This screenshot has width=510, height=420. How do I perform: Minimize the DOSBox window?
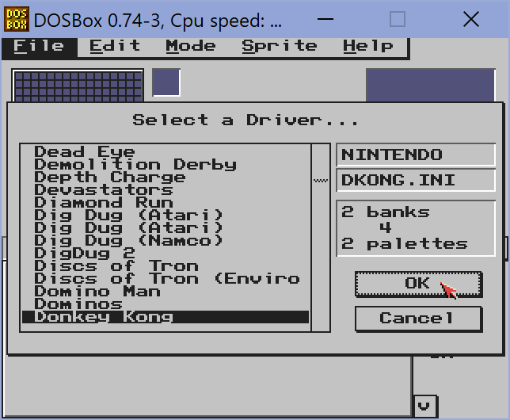click(x=325, y=19)
